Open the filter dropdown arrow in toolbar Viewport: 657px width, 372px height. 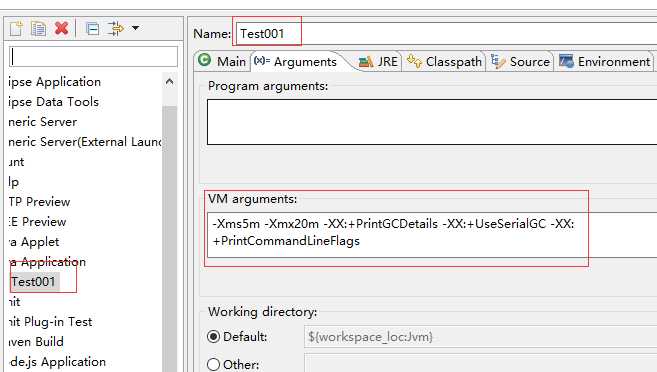135,28
